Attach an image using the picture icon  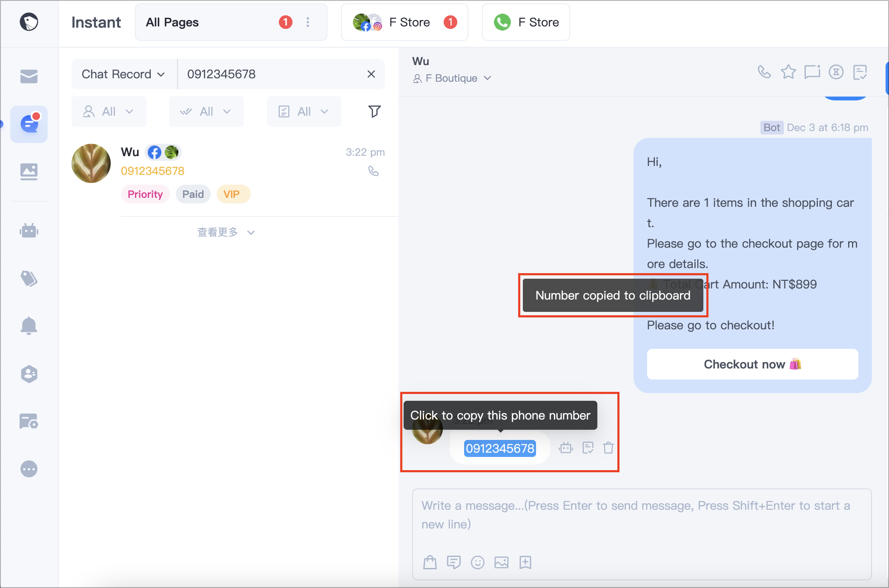502,562
